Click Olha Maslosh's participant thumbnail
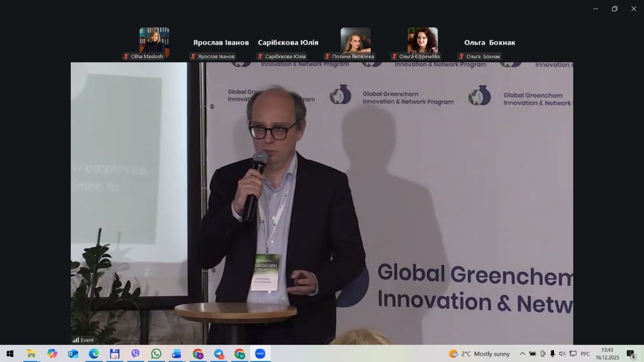Viewport: 644px width, 362px height. coord(154,41)
